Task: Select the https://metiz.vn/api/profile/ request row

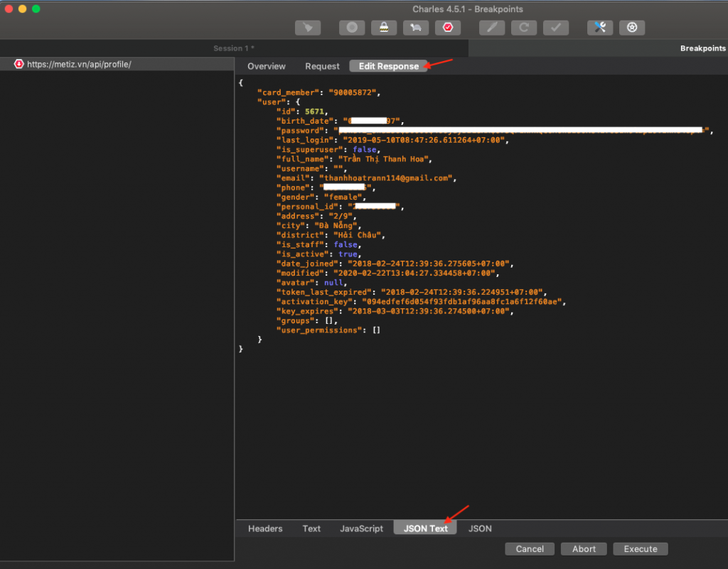Action: click(117, 64)
